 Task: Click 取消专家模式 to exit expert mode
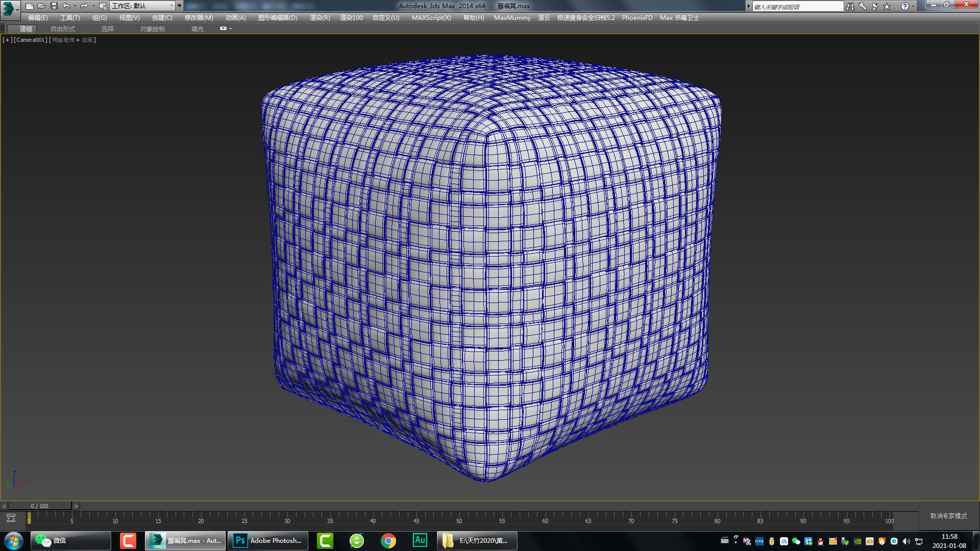point(948,516)
